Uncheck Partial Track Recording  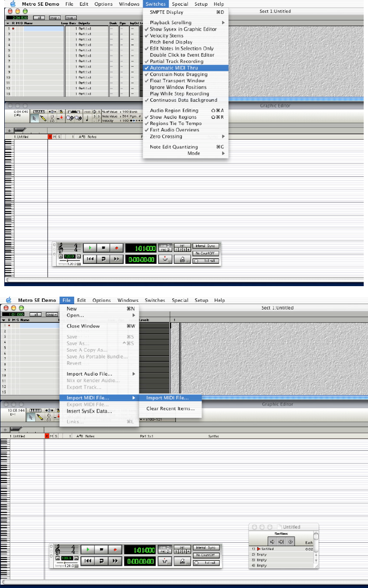[185, 61]
